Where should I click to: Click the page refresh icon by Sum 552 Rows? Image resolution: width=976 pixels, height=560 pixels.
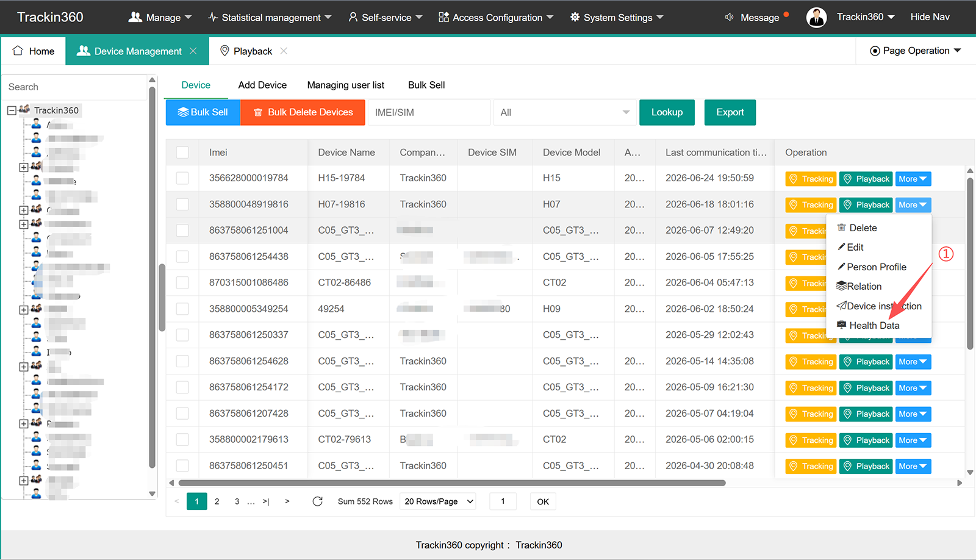pos(317,501)
